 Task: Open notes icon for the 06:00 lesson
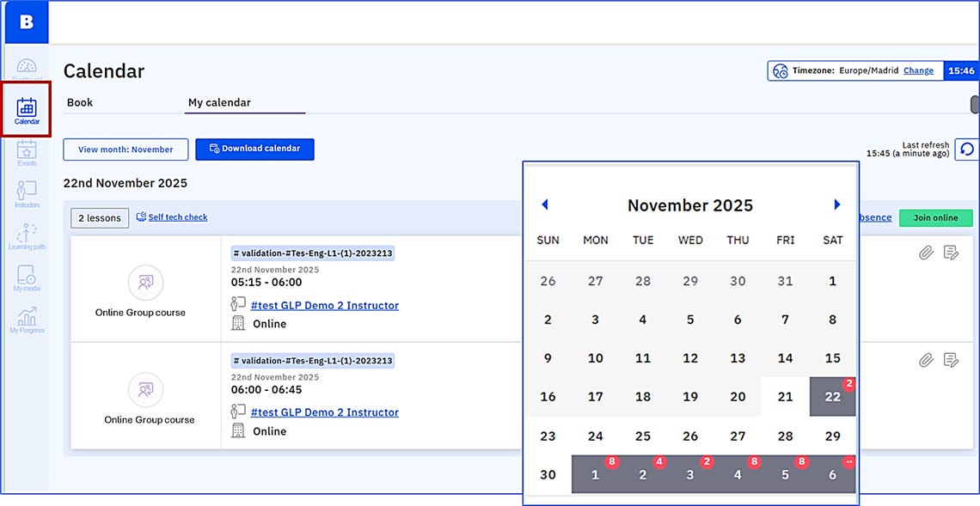point(951,360)
